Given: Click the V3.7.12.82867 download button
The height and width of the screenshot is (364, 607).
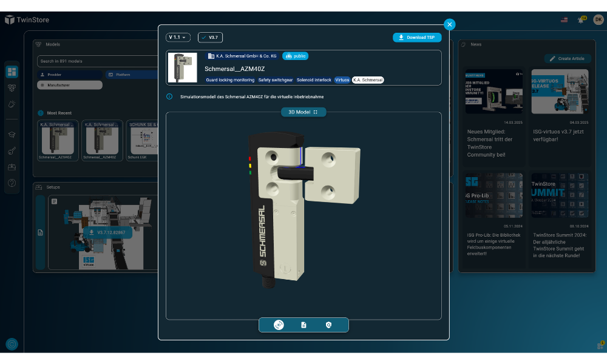Looking at the screenshot, I should 107,232.
